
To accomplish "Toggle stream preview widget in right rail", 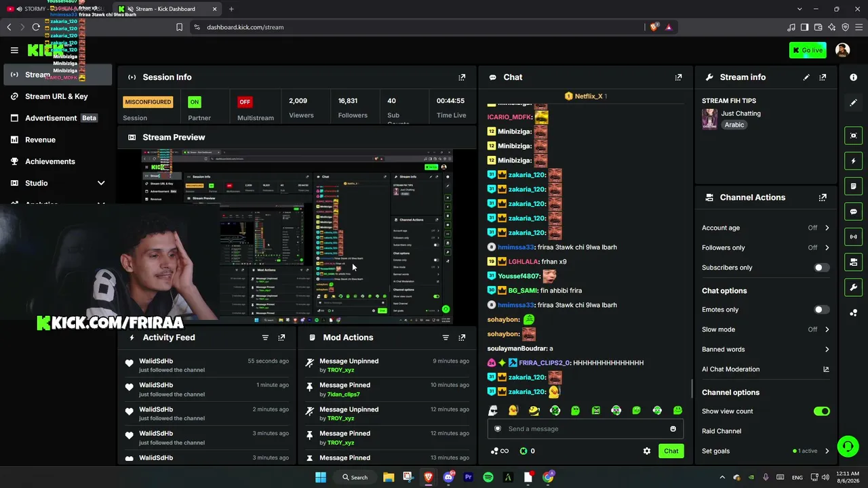I will point(853,136).
